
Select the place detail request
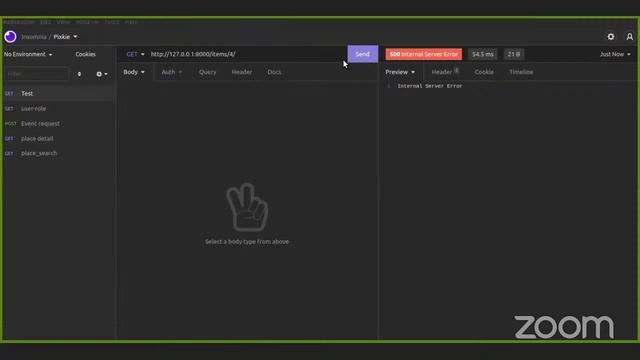[59, 138]
